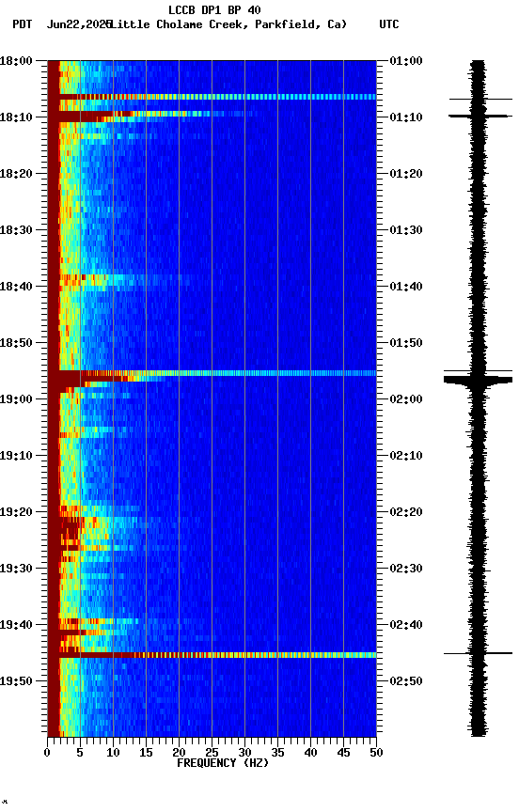
Task: Click the '19:40' PDT time label
Action: point(16,626)
